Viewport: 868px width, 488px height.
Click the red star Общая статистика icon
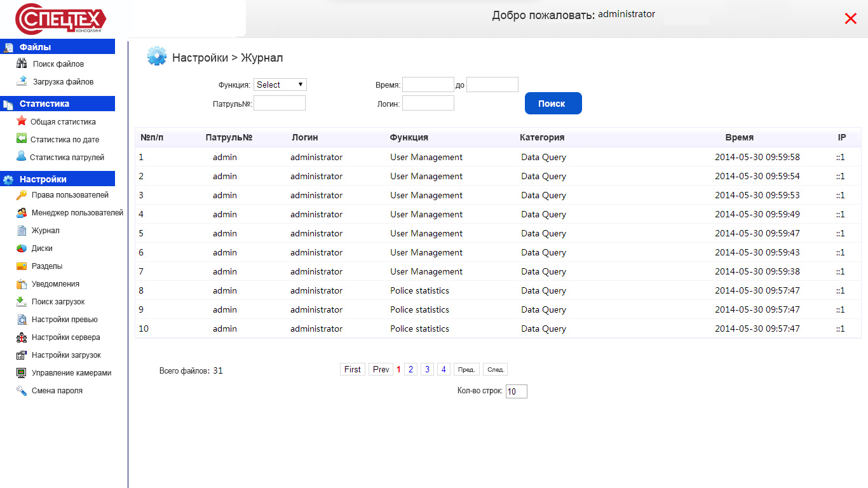pyautogui.click(x=22, y=121)
